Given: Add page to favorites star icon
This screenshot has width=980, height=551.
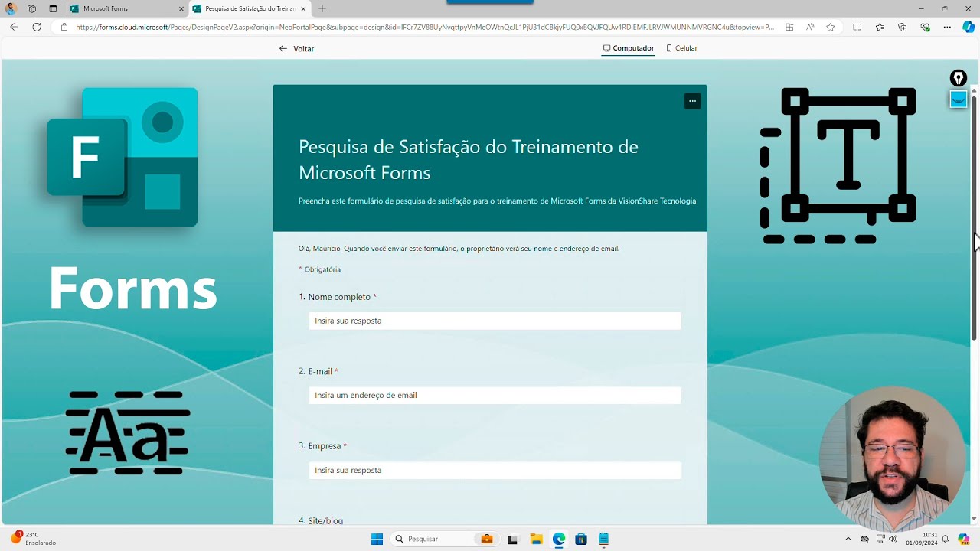Looking at the screenshot, I should pyautogui.click(x=831, y=27).
